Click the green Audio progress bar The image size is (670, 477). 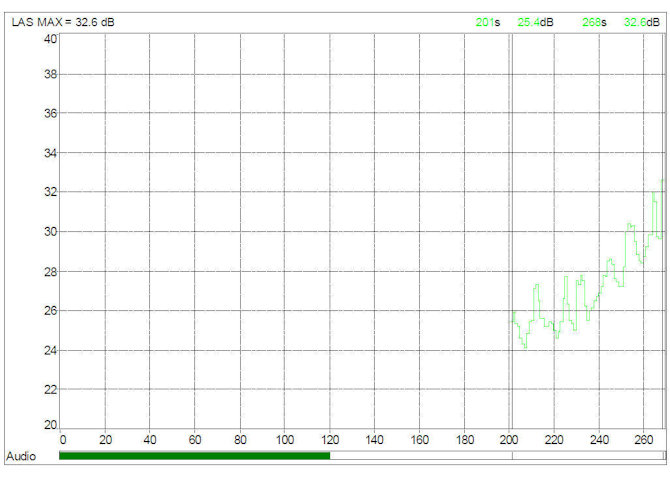tap(194, 456)
